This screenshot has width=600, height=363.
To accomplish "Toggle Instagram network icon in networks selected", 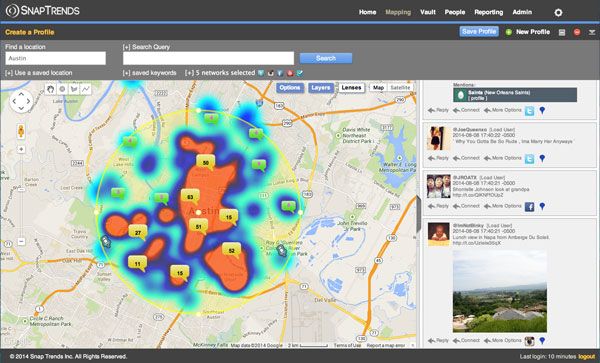I will point(271,73).
